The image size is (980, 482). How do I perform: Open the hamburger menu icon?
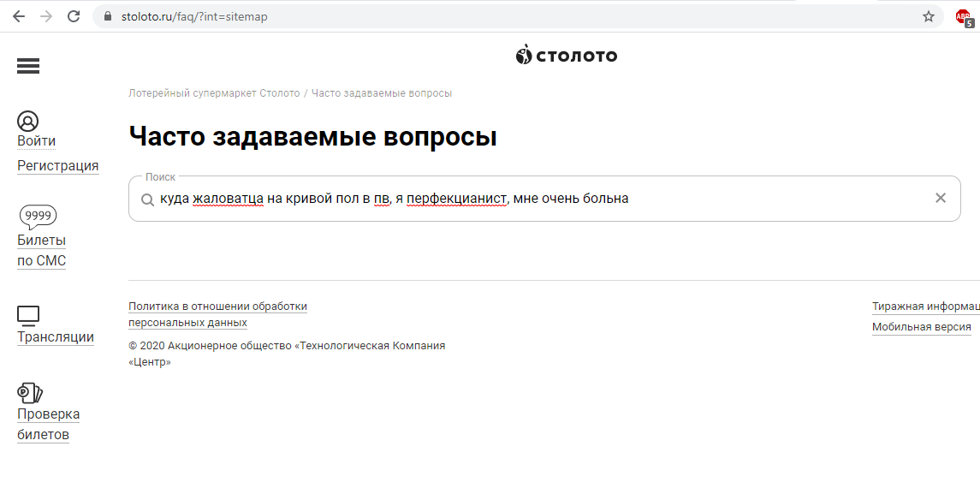tap(28, 66)
